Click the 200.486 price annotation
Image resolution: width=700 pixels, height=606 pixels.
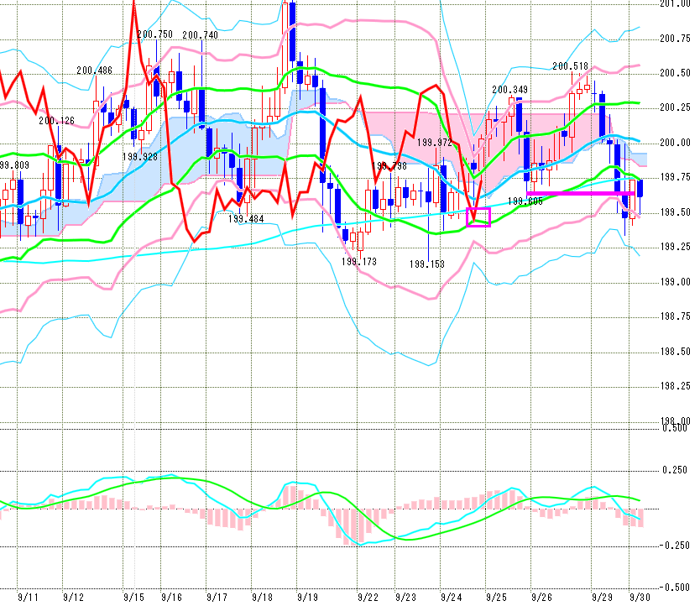click(x=93, y=71)
